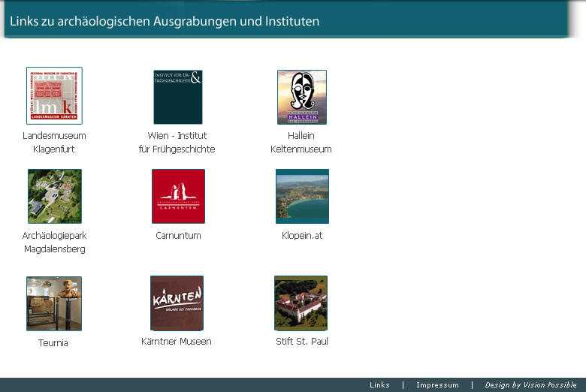
Task: Click the Institut für Ur- und Frühgeschichte logo
Action: pyautogui.click(x=178, y=97)
